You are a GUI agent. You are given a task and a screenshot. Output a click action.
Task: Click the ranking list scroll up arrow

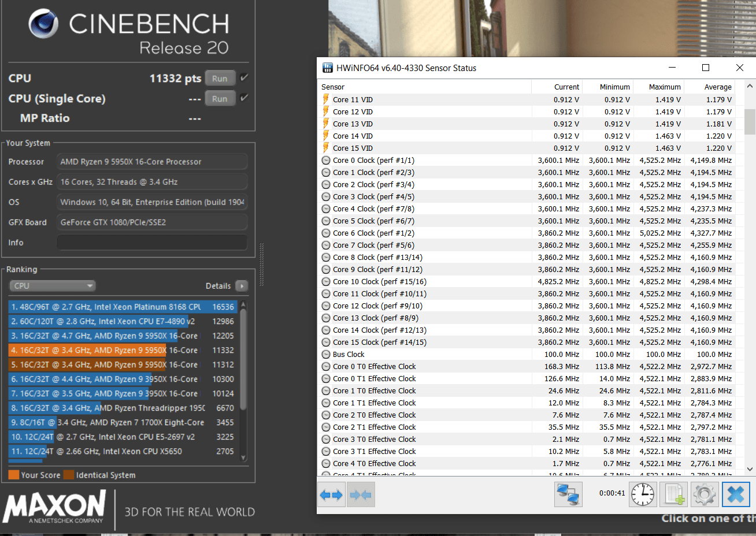click(x=243, y=304)
